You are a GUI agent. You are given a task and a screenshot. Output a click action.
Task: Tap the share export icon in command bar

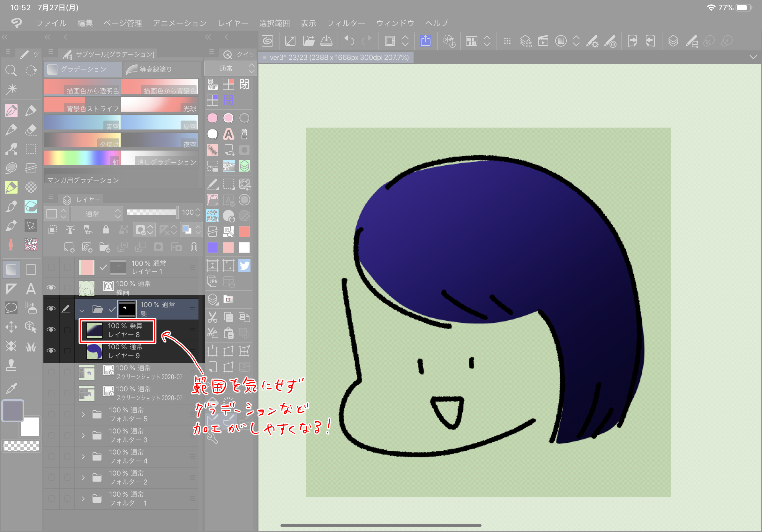click(x=425, y=41)
